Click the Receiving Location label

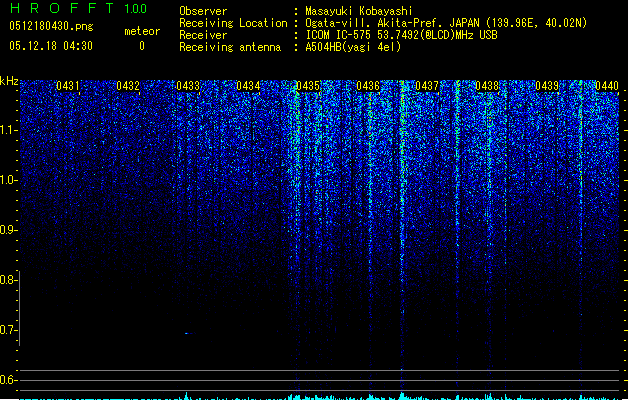point(233,23)
